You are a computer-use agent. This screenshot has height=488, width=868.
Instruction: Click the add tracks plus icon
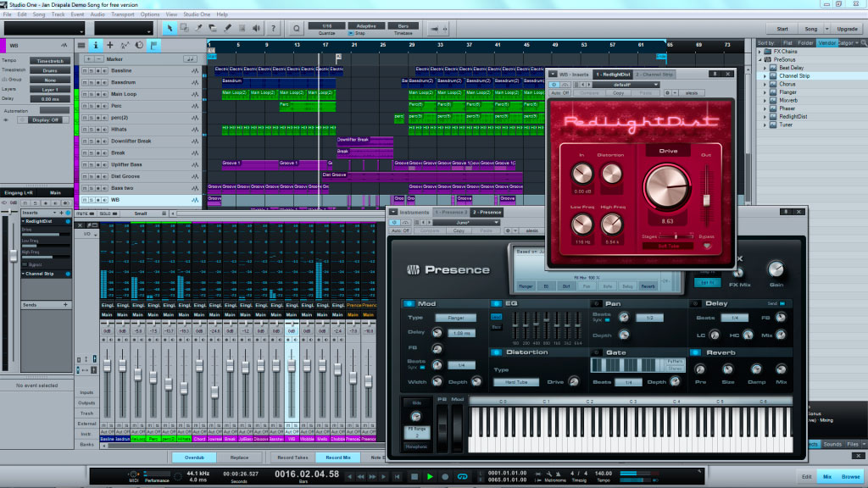pos(109,46)
